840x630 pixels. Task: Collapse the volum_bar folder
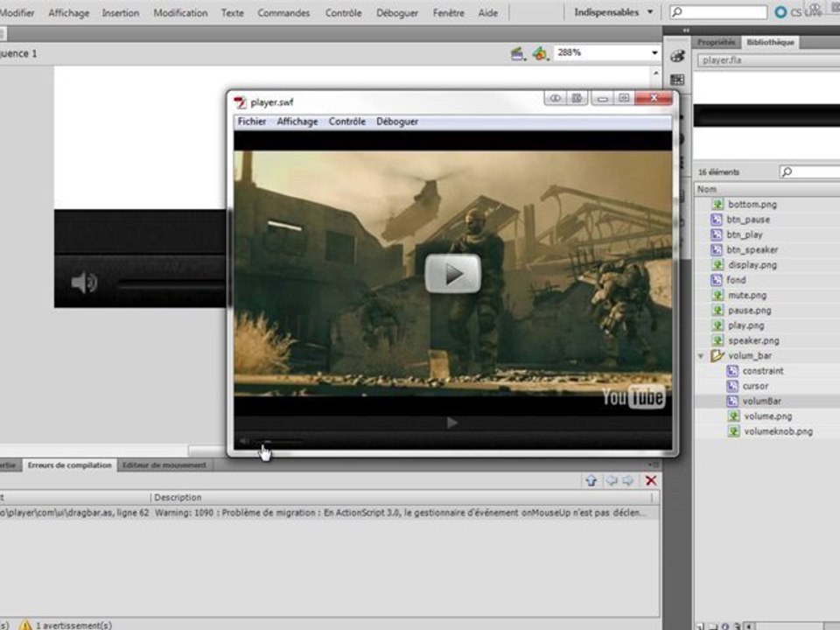click(701, 356)
